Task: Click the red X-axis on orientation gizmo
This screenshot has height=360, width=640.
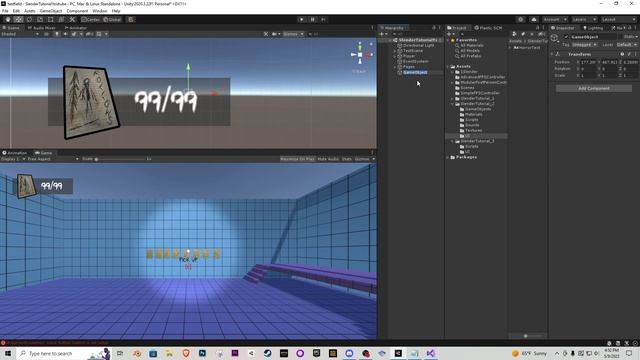Action: (x=368, y=54)
